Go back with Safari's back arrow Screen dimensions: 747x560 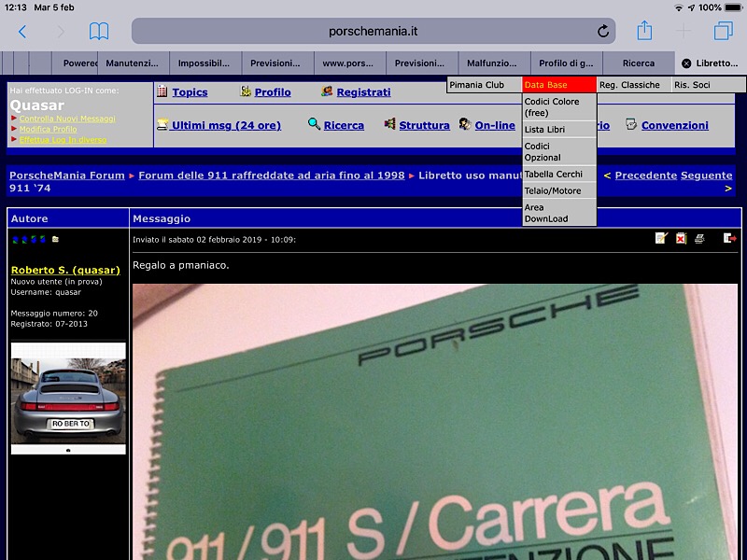pyautogui.click(x=21, y=32)
